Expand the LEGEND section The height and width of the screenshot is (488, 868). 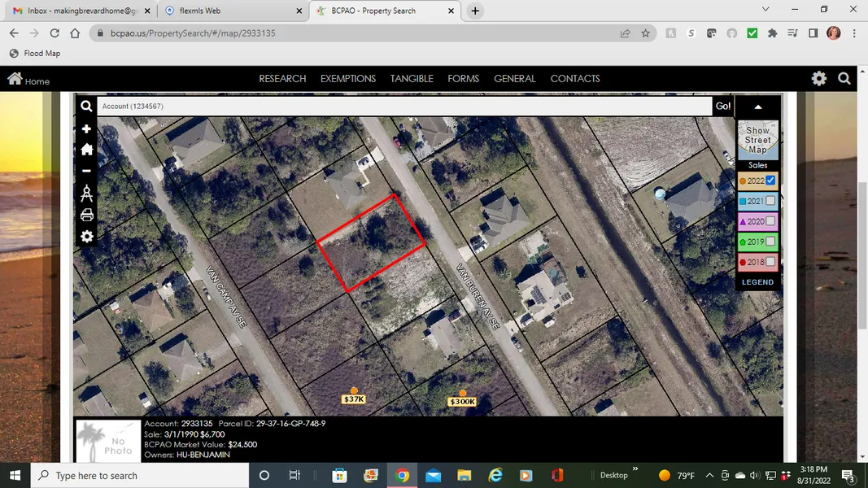click(757, 282)
